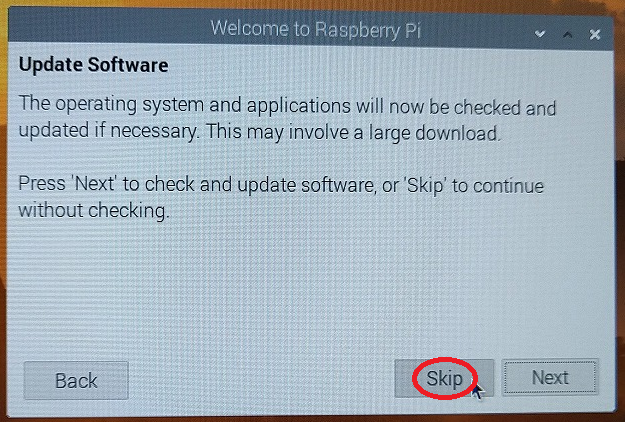Viewport: 625px width, 422px height.
Task: Click Next to check for updates
Action: tap(550, 377)
